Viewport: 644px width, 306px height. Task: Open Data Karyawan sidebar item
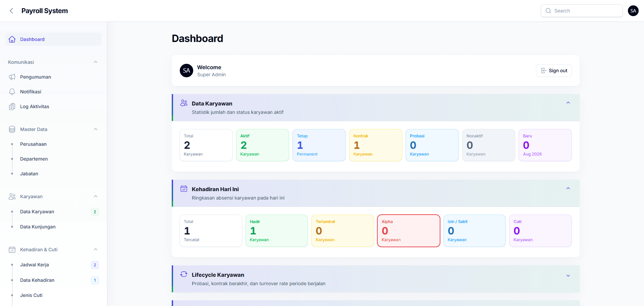tap(53, 212)
